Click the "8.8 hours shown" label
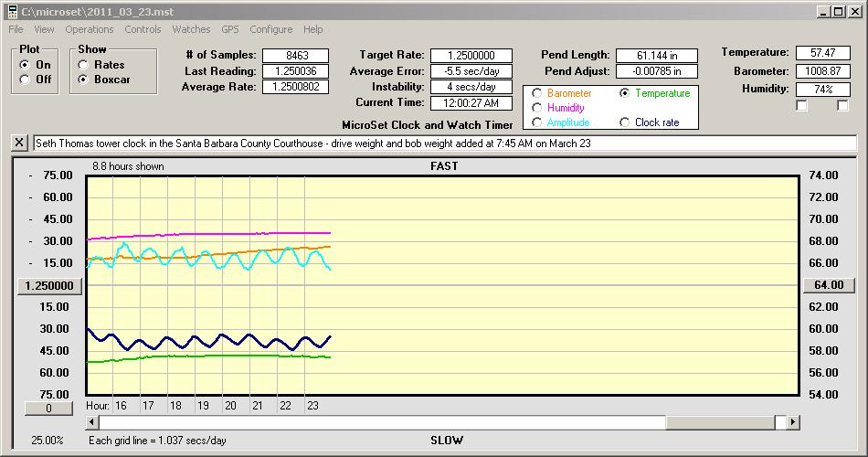 pyautogui.click(x=128, y=166)
